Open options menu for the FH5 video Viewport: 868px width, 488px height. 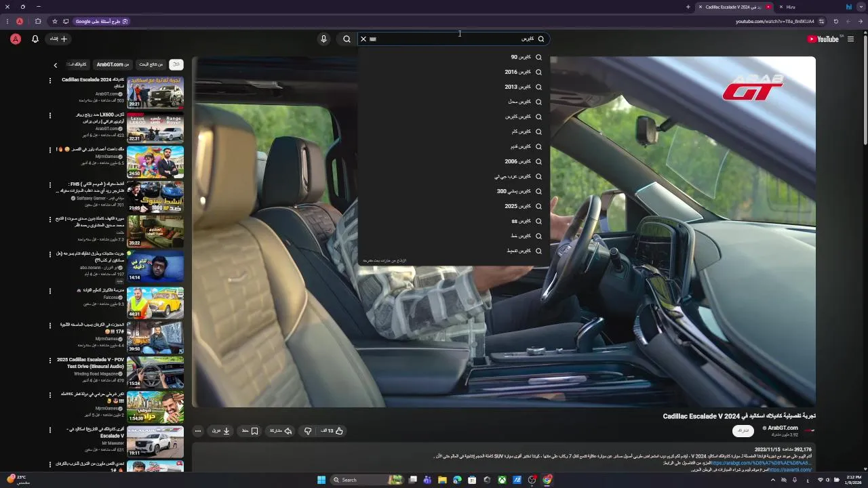point(50,185)
